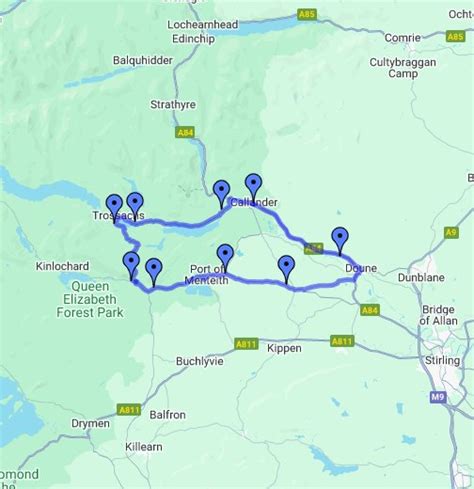
Task: Click the Cultybraggan Camp label
Action: click(403, 68)
